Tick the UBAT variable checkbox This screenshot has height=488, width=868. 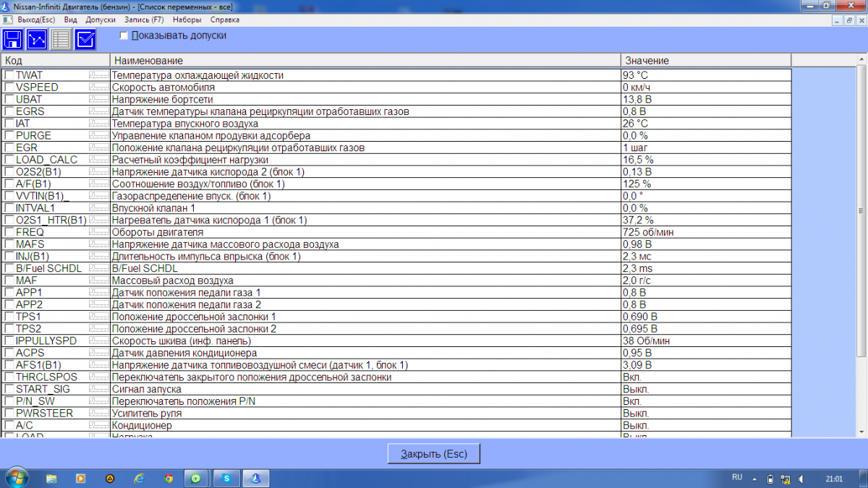coord(9,99)
